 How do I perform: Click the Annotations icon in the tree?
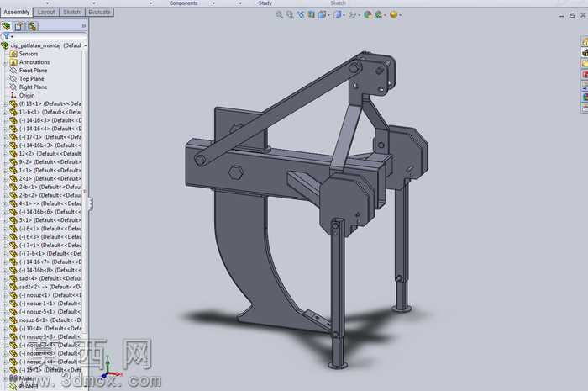click(x=14, y=62)
